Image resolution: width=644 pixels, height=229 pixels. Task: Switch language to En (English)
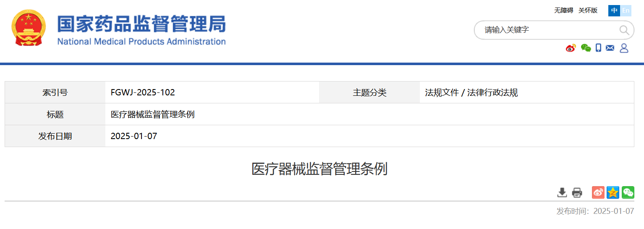(x=626, y=11)
